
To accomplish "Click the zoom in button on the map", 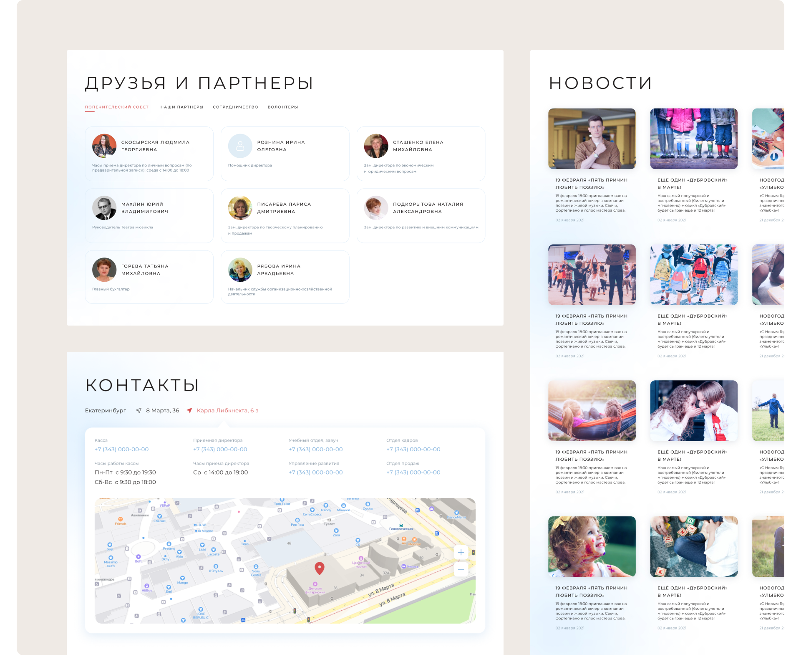I will [x=461, y=552].
